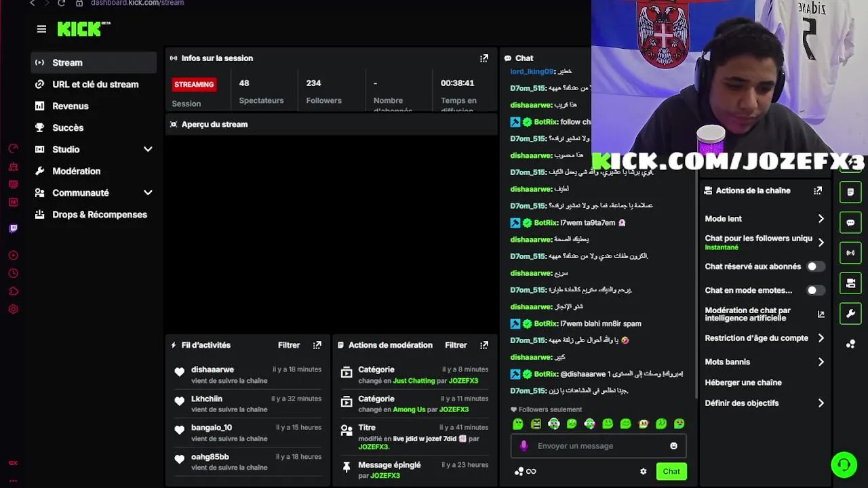868x488 pixels.
Task: Open Mots bannis arrow
Action: tap(821, 362)
